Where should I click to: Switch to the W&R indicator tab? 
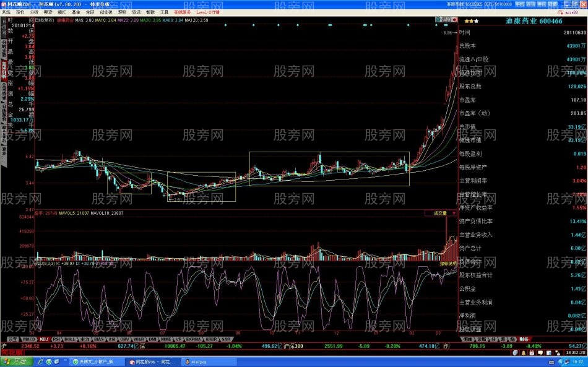[139, 339]
